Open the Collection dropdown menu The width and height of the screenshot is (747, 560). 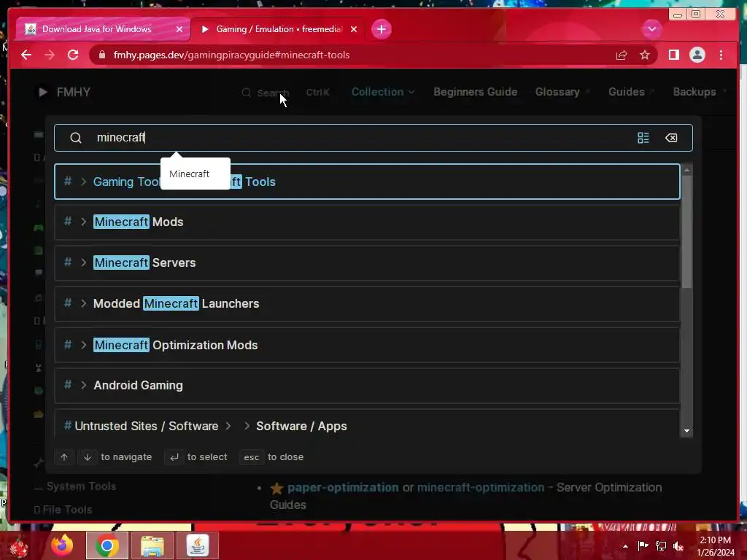coord(382,92)
